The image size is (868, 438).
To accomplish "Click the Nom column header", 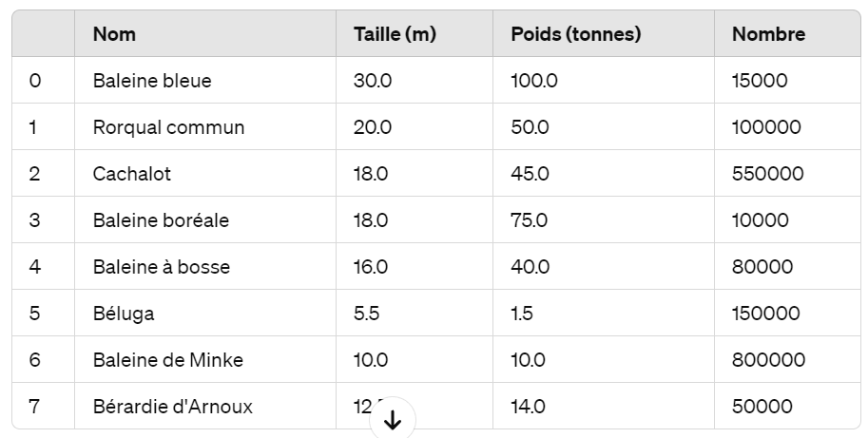I will (114, 34).
